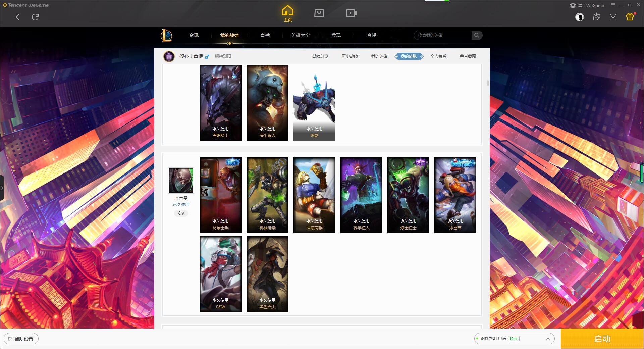Open the 科学狂人 skin card
The image size is (644, 349).
[361, 195]
